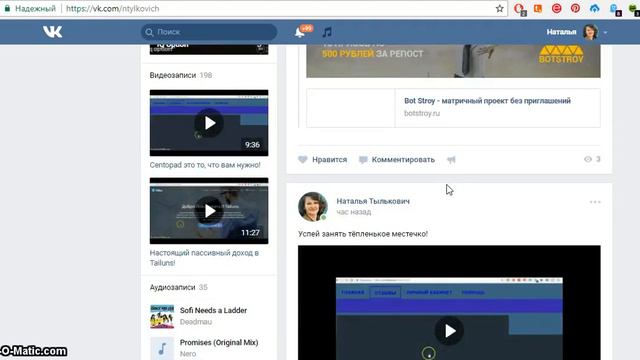
Task: View site security info Надежный lock
Action: (29, 9)
